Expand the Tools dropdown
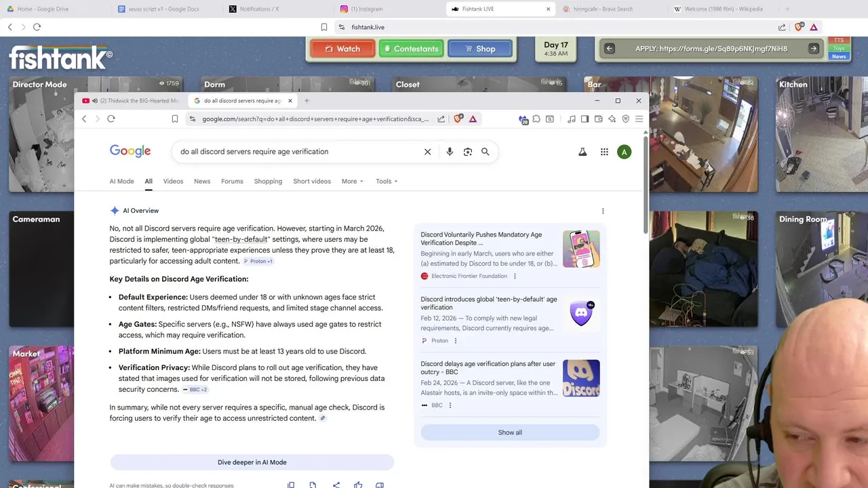This screenshot has width=868, height=488. point(387,181)
